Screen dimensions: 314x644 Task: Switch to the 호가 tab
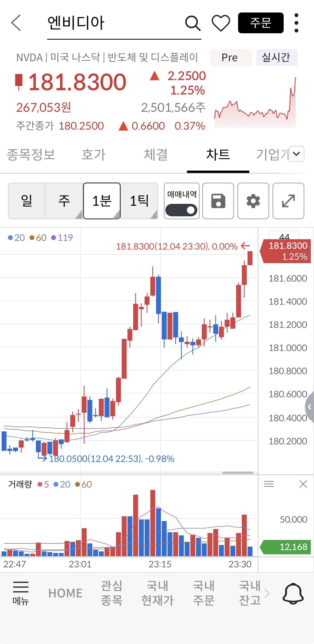coord(93,155)
